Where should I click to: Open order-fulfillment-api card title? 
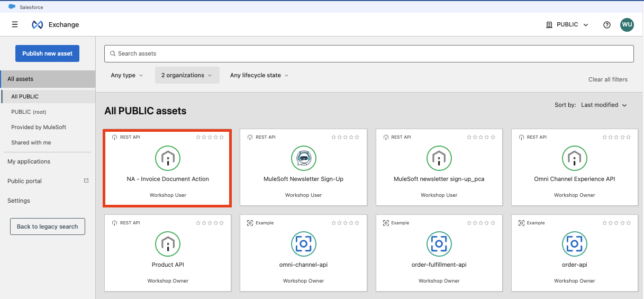pos(439,265)
